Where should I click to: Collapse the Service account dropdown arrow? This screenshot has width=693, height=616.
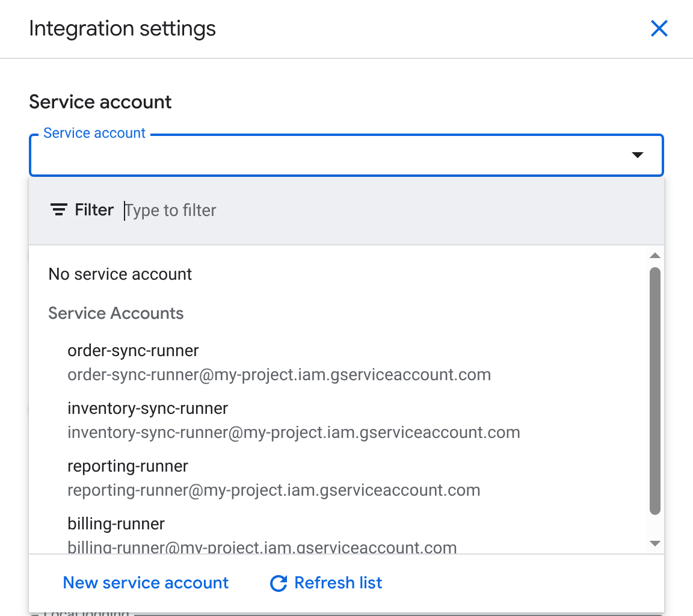(x=637, y=155)
